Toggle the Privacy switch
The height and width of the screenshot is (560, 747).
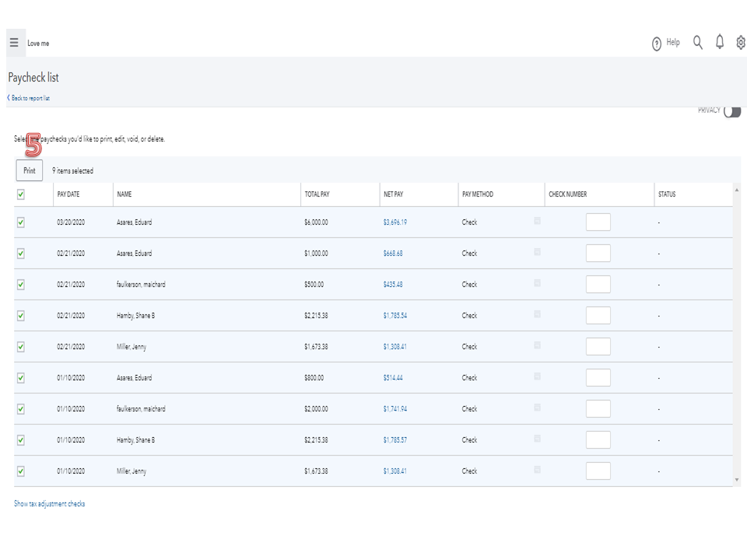point(731,111)
